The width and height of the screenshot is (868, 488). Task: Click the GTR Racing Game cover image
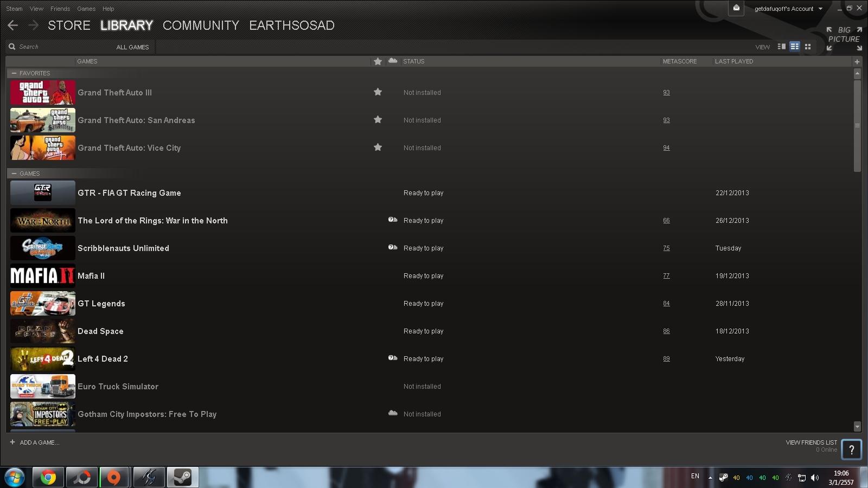pyautogui.click(x=43, y=193)
